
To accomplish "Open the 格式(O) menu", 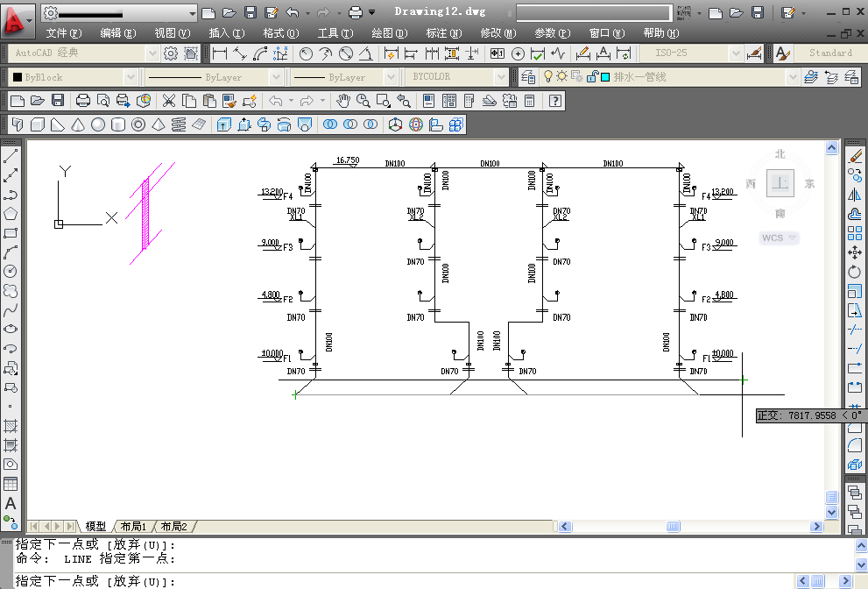I will click(x=280, y=33).
